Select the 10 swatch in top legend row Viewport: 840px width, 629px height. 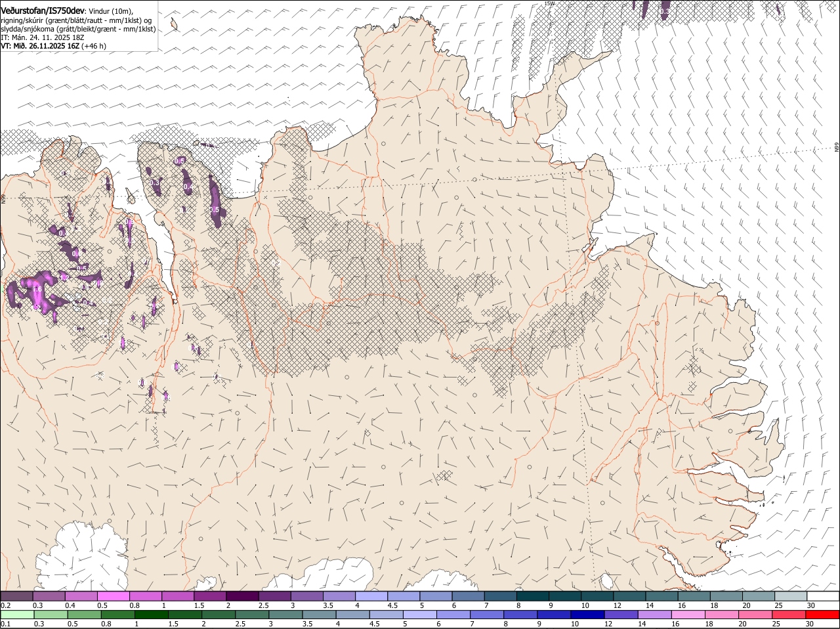click(x=597, y=596)
